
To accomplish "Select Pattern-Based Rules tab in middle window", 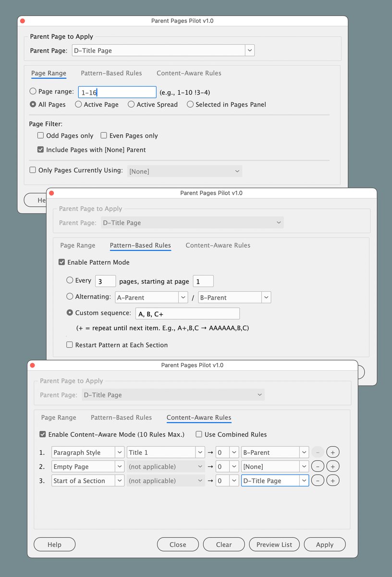I will coord(140,246).
